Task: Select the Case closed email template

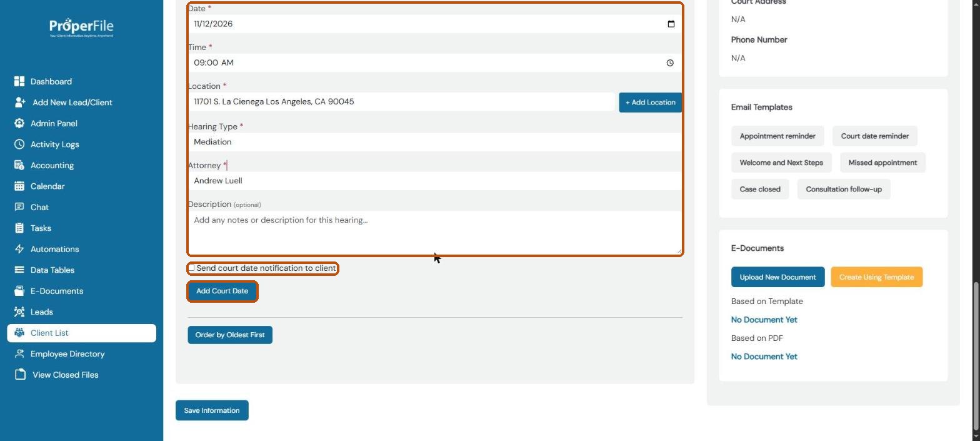Action: [760, 189]
